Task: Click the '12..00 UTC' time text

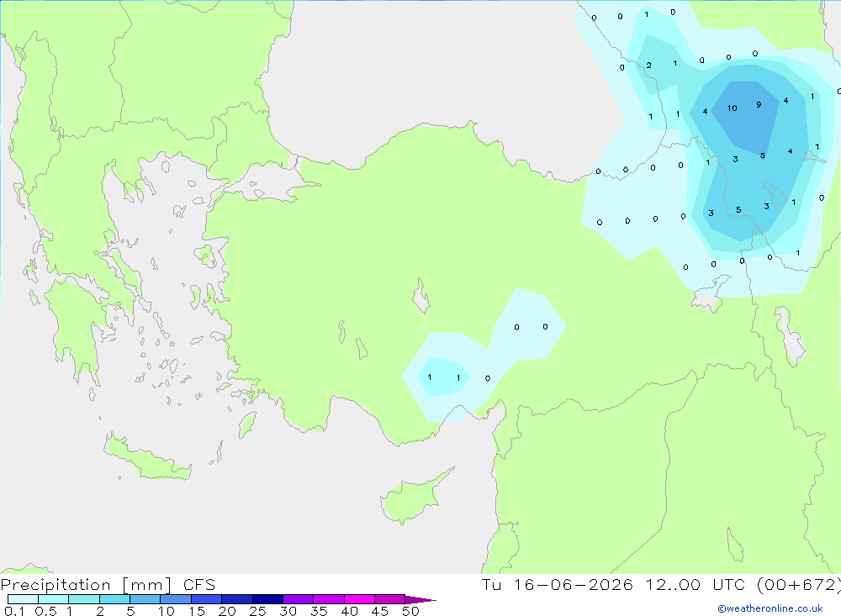Action: [x=696, y=585]
